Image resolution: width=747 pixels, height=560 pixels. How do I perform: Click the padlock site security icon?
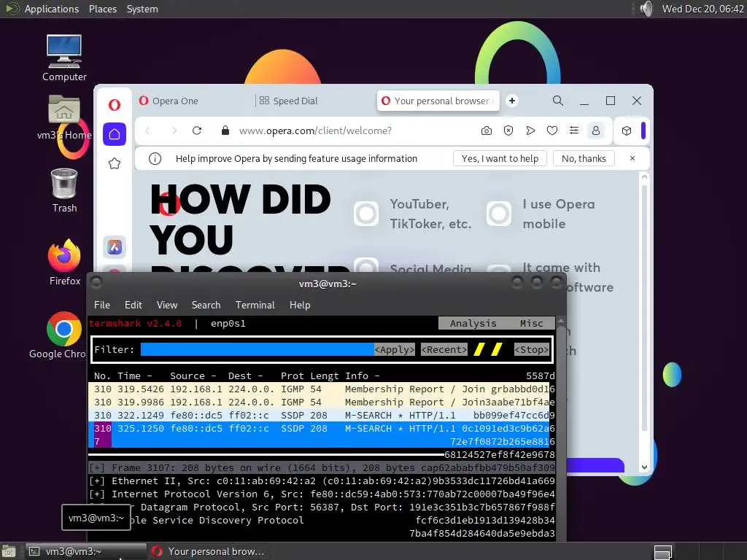[225, 131]
